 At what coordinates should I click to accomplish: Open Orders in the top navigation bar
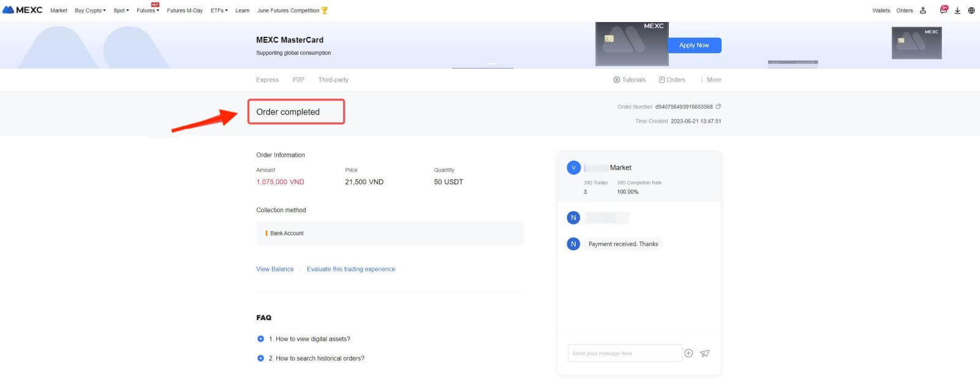[x=904, y=10]
